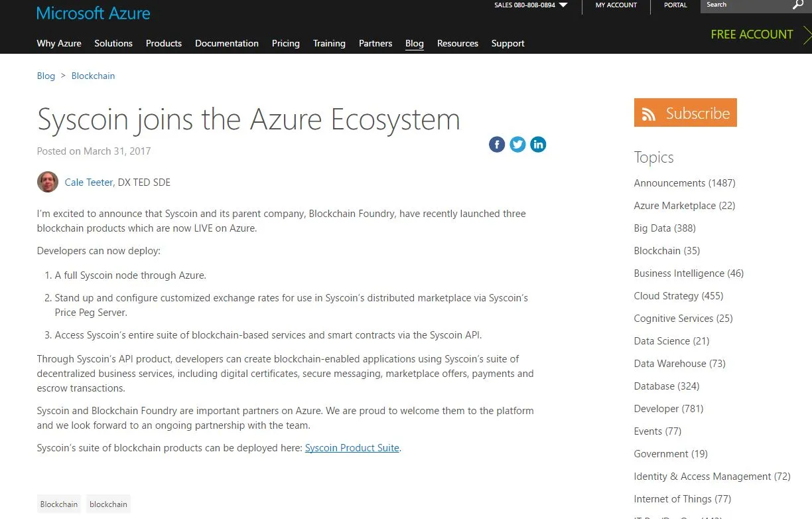The width and height of the screenshot is (812, 519).
Task: Follow the Syscoin Product Suite link
Action: pos(352,448)
